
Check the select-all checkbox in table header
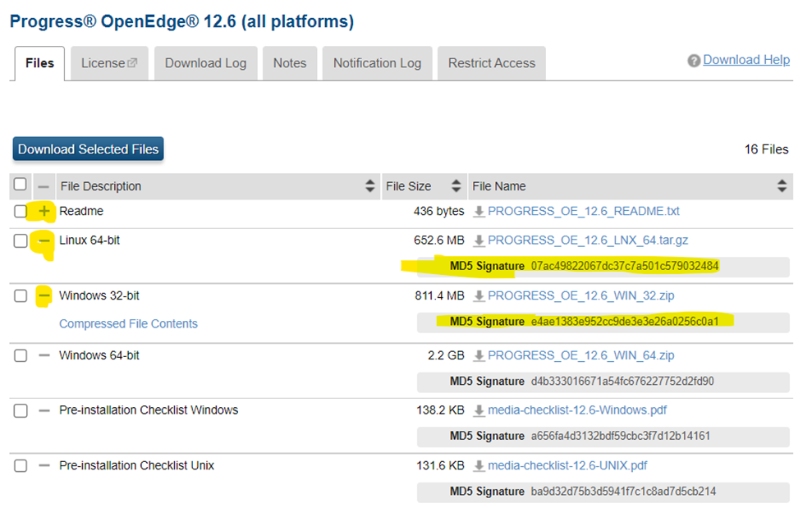(x=20, y=185)
